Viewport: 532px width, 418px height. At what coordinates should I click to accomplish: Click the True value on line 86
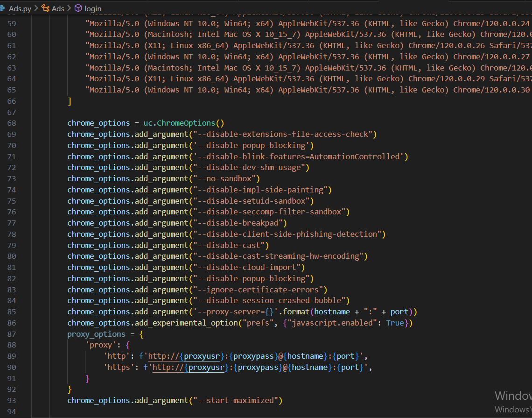point(395,323)
